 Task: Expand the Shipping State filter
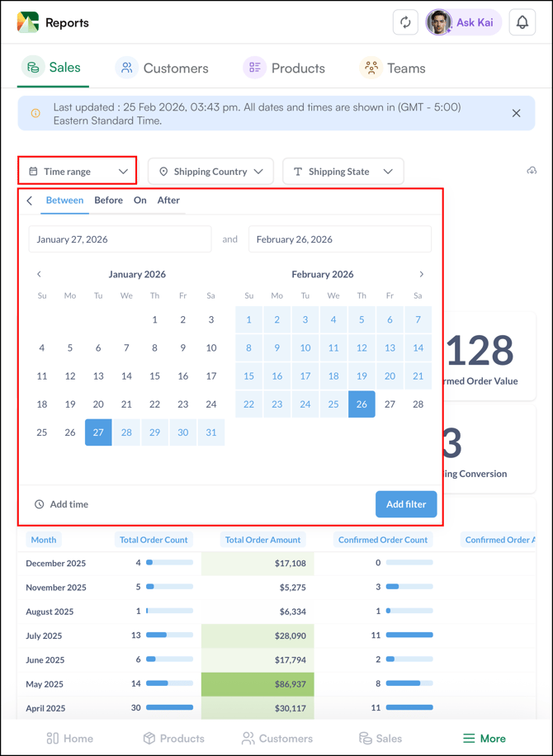click(343, 172)
